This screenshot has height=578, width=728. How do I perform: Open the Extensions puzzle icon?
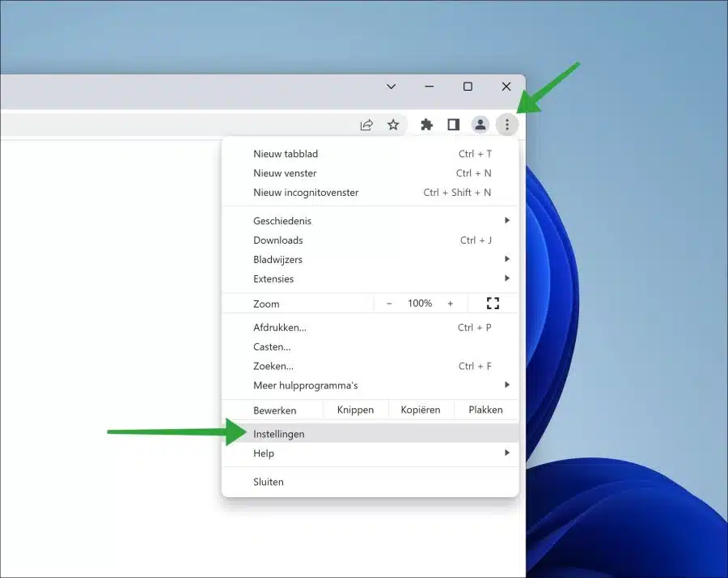pos(426,125)
